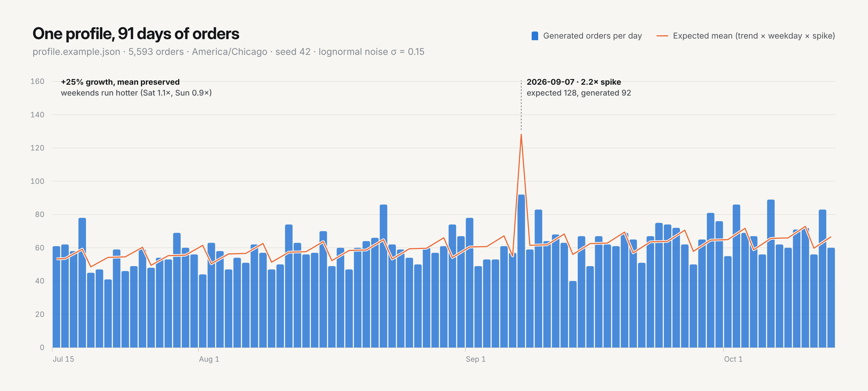Screen dimensions: 868x391
Task: Click the 'Oct 1' x-axis label
Action: 733,359
